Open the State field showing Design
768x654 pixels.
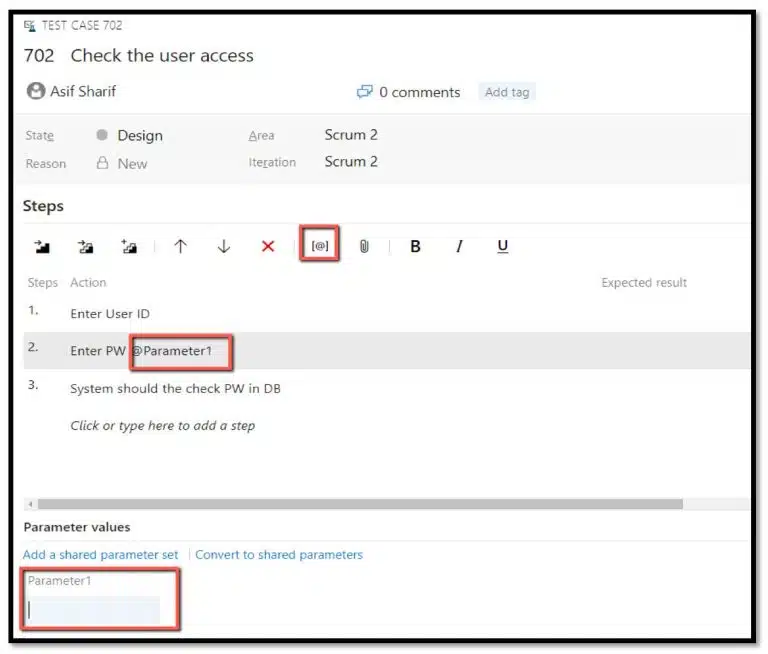pyautogui.click(x=139, y=136)
